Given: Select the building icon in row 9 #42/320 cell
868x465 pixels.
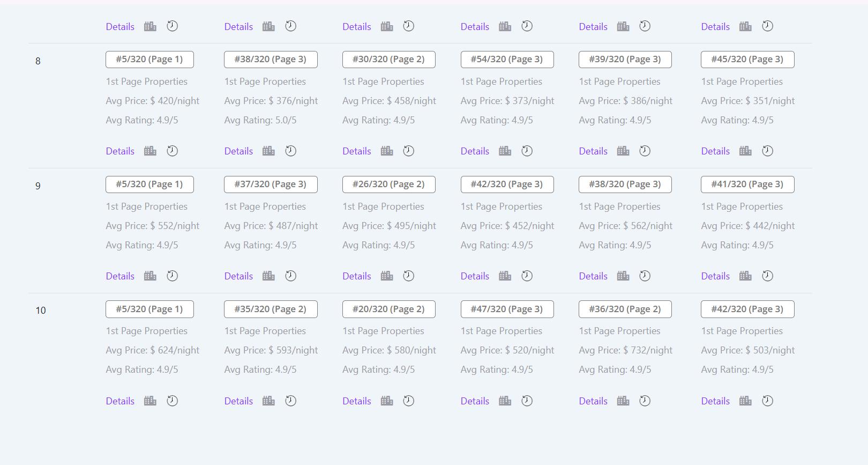Looking at the screenshot, I should point(505,276).
